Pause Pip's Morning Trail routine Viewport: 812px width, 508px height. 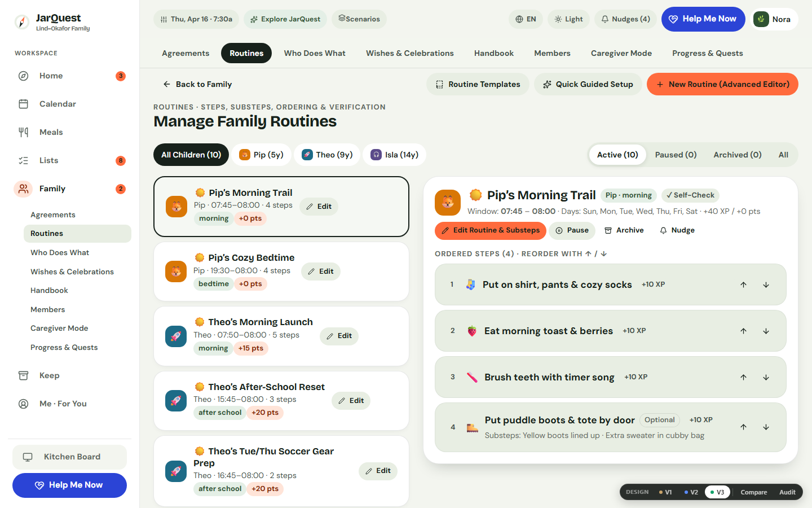(572, 230)
